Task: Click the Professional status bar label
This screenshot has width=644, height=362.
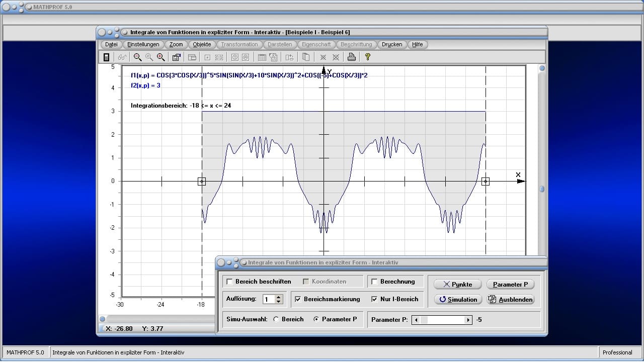Action: [617, 352]
